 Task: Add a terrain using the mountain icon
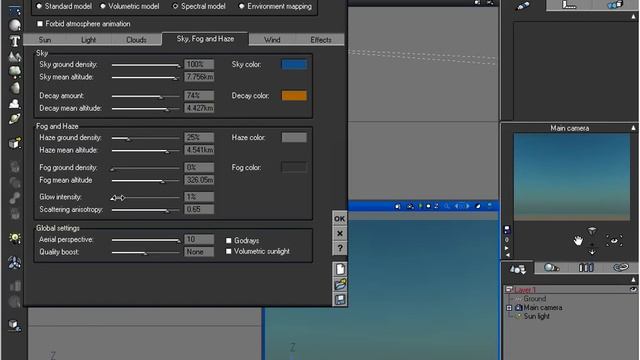pos(15,56)
